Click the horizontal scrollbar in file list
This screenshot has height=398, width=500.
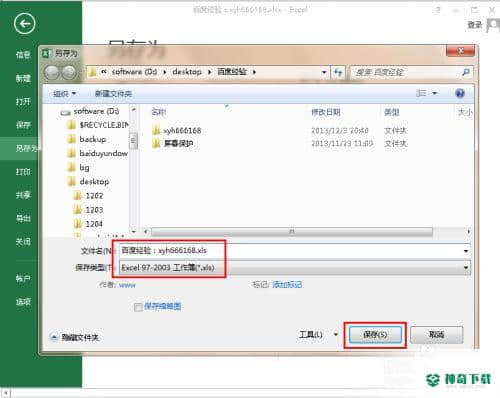point(292,231)
